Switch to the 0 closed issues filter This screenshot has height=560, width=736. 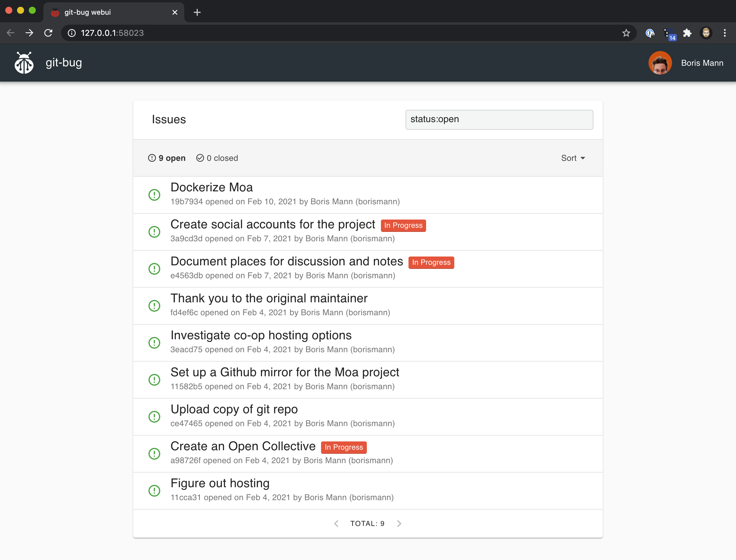pos(217,158)
